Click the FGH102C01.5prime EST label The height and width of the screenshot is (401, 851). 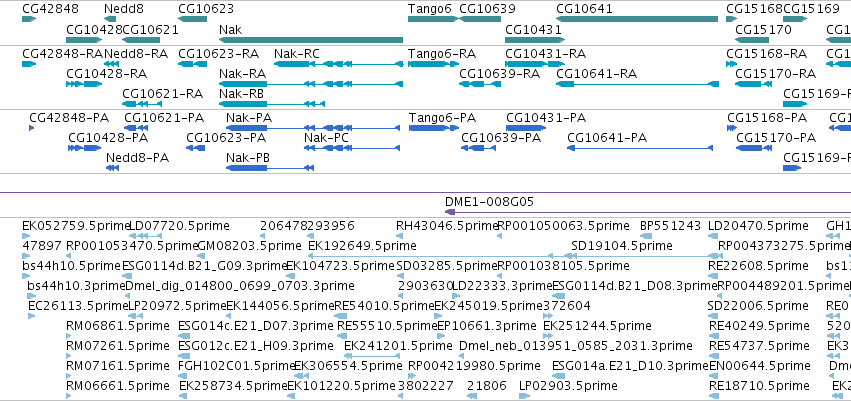point(236,366)
